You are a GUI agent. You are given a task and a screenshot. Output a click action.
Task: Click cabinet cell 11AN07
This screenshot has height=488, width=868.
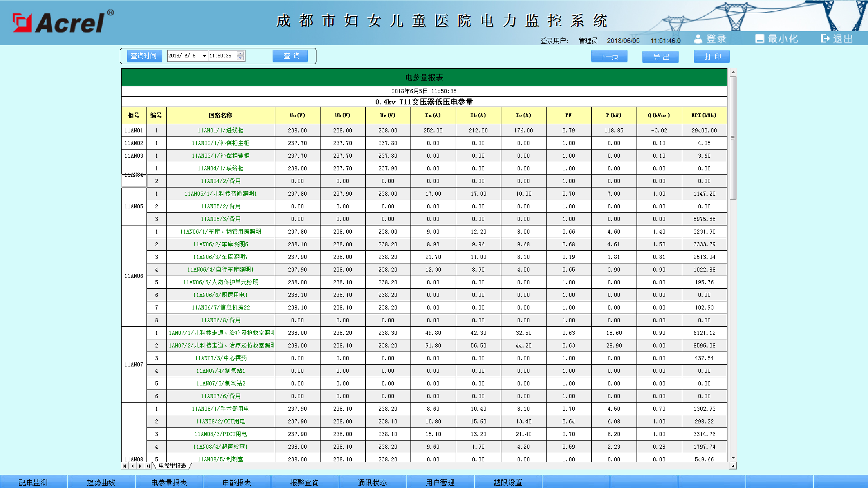(x=134, y=365)
